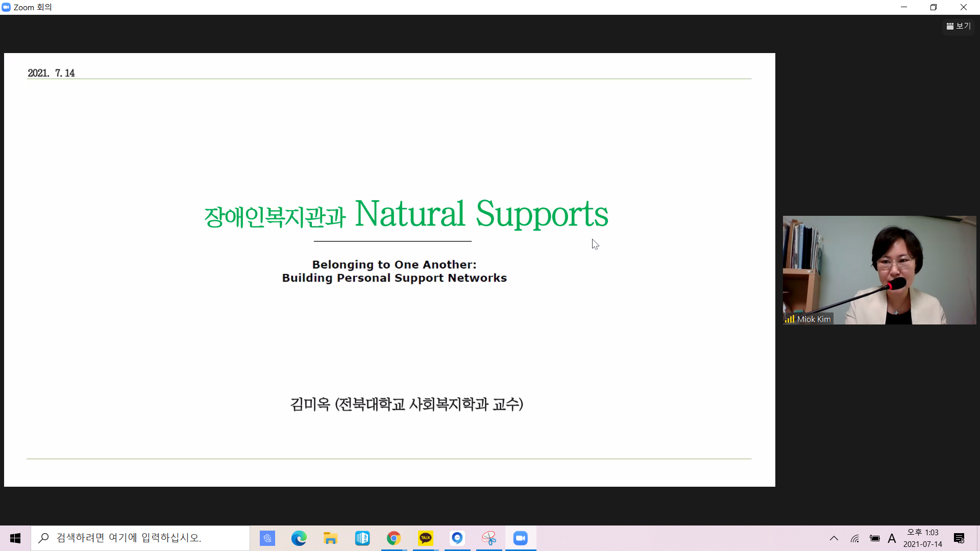The image size is (980, 551).
Task: Open the blue gear settings app icon
Action: [x=267, y=538]
